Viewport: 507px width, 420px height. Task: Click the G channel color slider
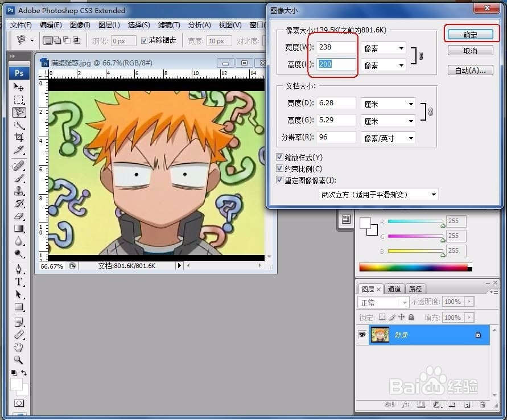[416, 236]
